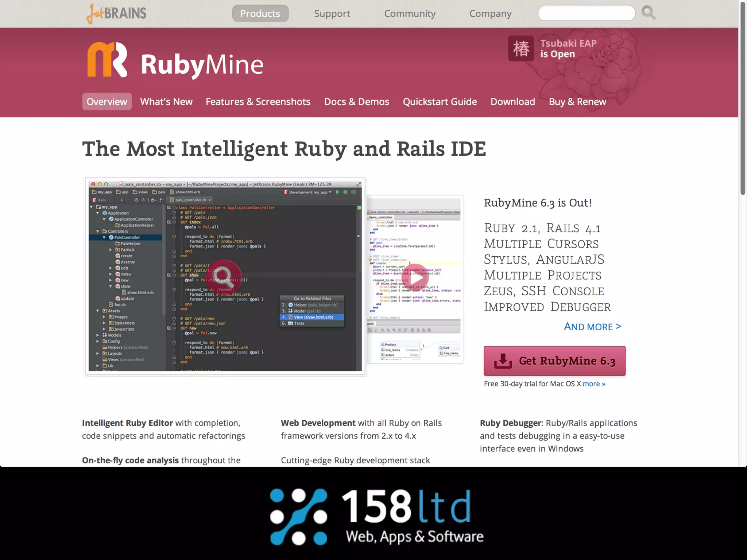Click the Tsubaki kanji icon
Screen dimensions: 747x560
[521, 48]
